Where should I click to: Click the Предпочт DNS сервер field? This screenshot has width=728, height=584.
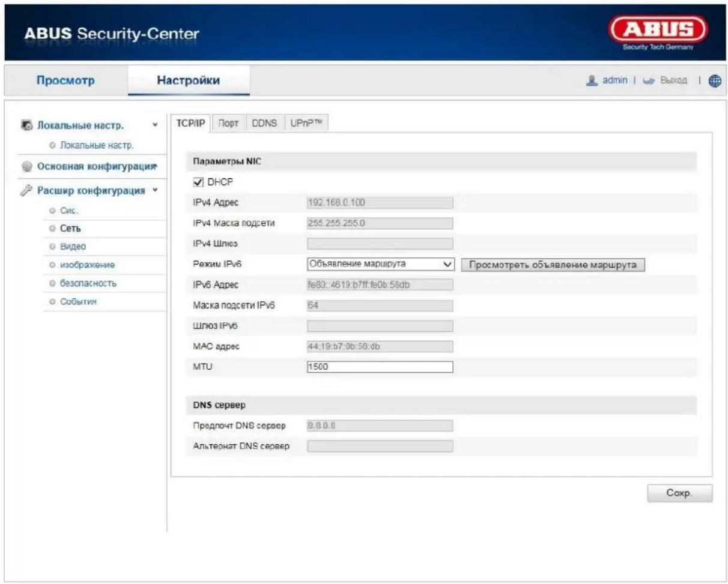[x=380, y=426]
